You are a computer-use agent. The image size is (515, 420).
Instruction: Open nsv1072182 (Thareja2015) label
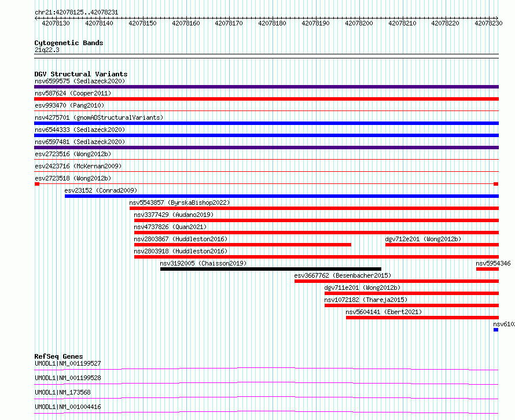pyautogui.click(x=366, y=300)
